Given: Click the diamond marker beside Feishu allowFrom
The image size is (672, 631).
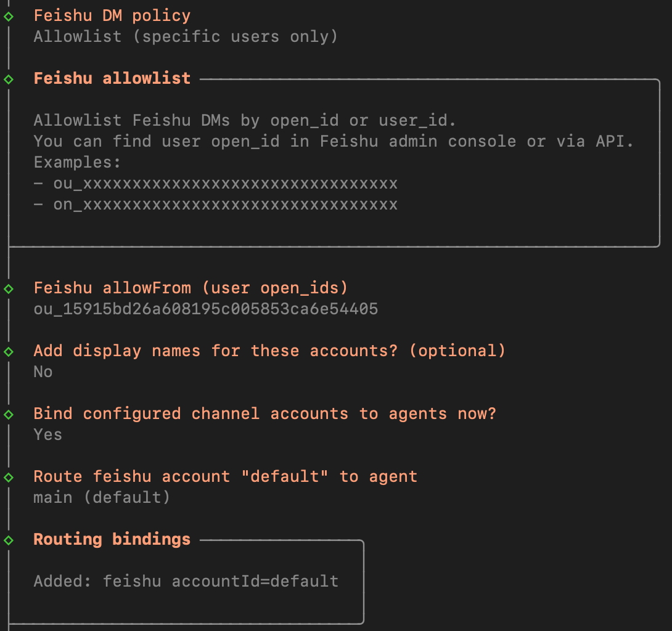Looking at the screenshot, I should coord(9,288).
